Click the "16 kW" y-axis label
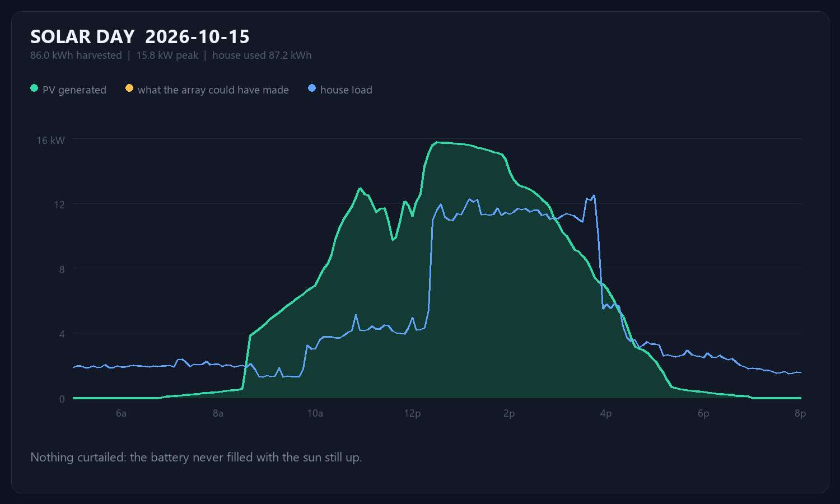The width and height of the screenshot is (840, 504). coord(51,140)
